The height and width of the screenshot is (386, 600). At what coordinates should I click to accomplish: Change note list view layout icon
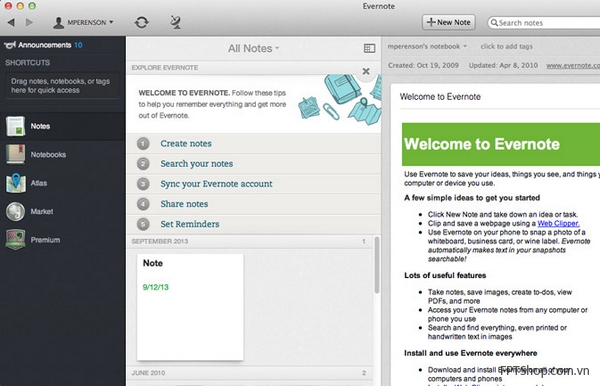369,48
